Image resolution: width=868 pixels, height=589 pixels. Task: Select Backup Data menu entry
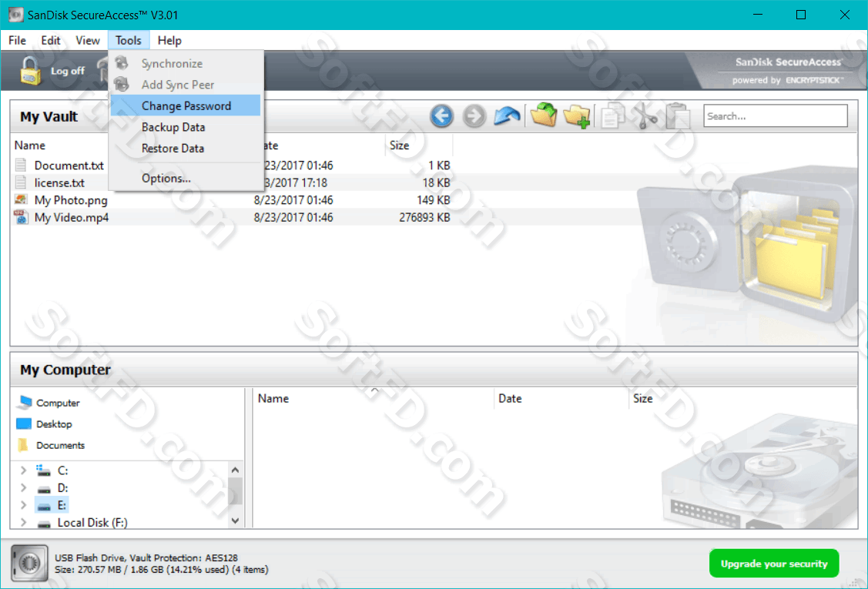click(x=185, y=127)
